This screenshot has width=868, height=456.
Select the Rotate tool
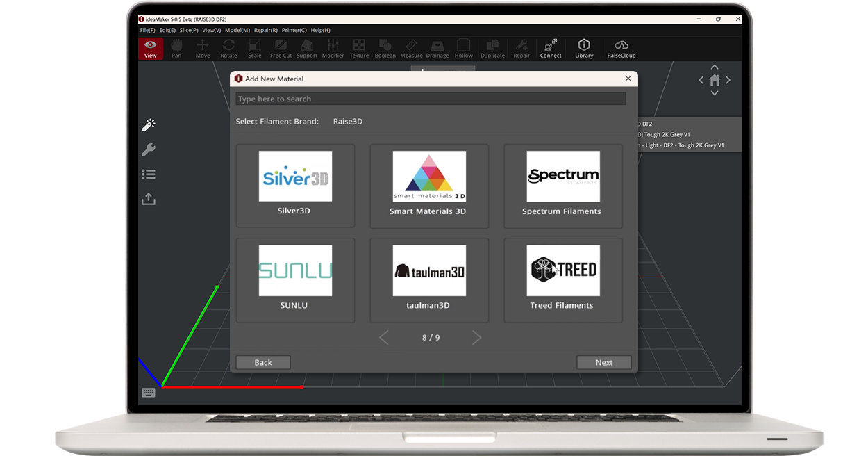tap(228, 47)
